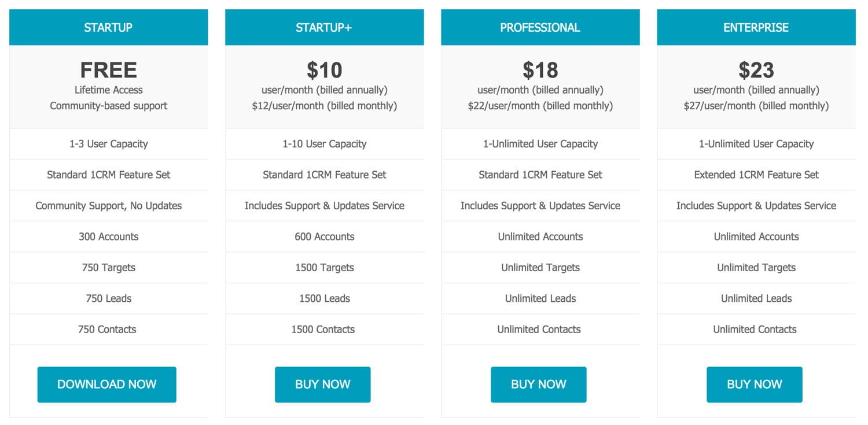Click BUY NOW under the Startup+ plan
The height and width of the screenshot is (425, 868).
point(323,385)
